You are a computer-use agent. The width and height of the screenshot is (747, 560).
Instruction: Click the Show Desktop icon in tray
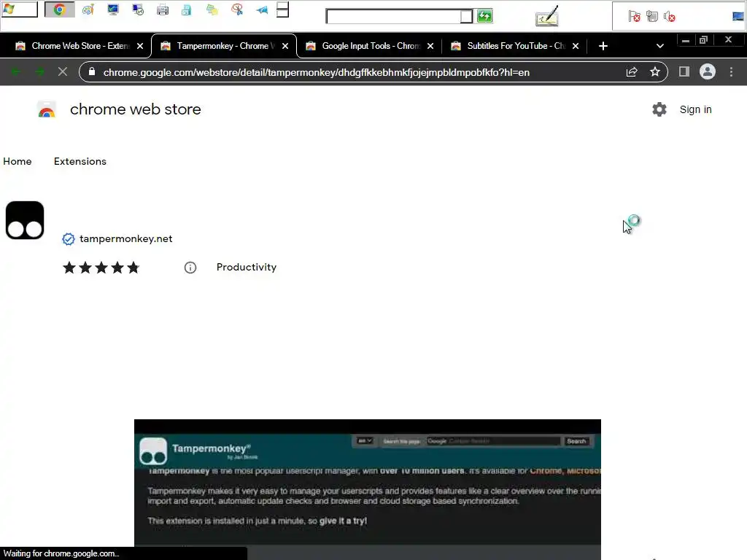pyautogui.click(x=738, y=17)
